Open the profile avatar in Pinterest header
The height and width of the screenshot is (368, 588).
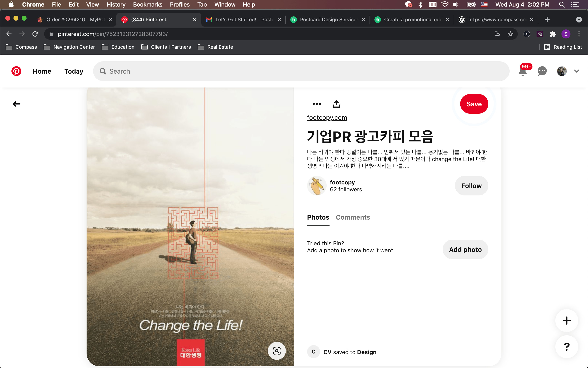[561, 71]
